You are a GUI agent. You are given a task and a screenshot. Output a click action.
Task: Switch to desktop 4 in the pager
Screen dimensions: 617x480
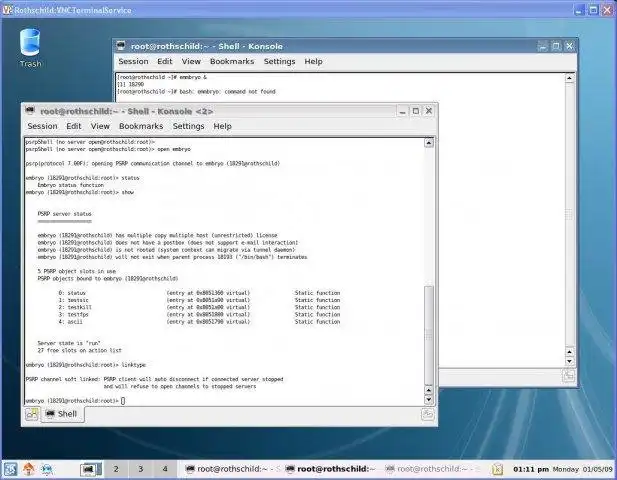coord(165,469)
